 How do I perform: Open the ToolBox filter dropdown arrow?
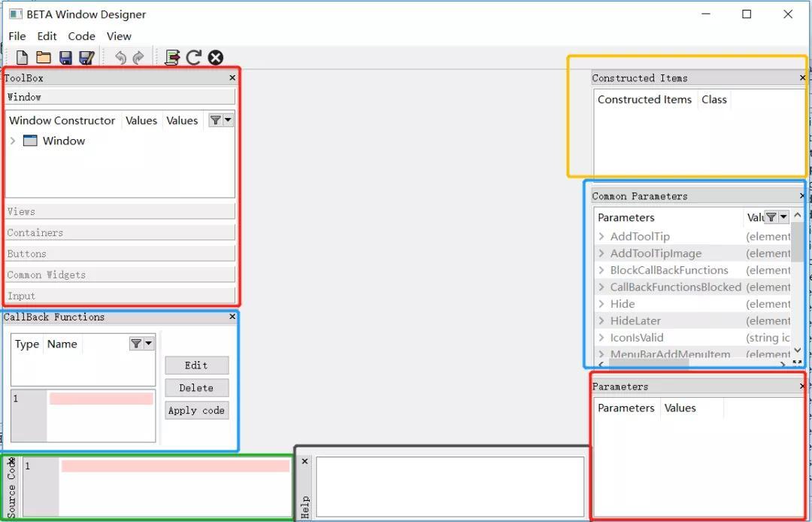pyautogui.click(x=228, y=120)
